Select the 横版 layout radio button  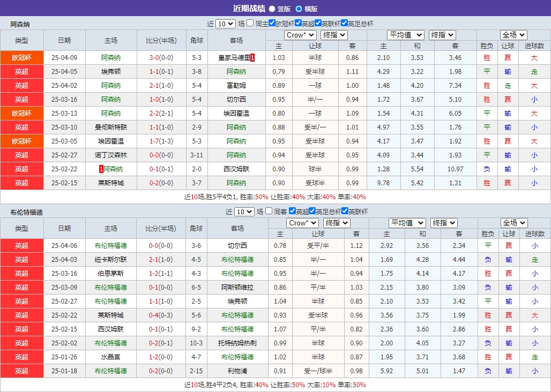(298, 9)
